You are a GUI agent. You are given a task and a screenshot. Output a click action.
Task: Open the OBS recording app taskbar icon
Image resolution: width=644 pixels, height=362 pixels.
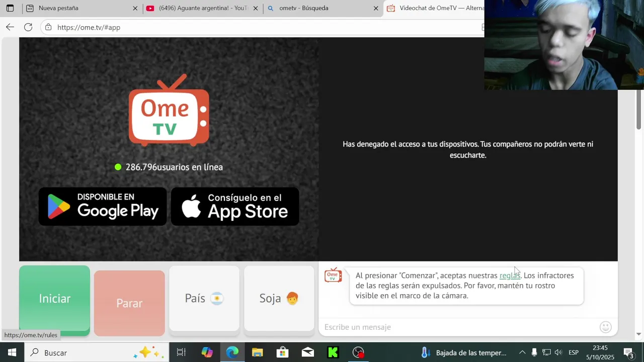click(358, 352)
